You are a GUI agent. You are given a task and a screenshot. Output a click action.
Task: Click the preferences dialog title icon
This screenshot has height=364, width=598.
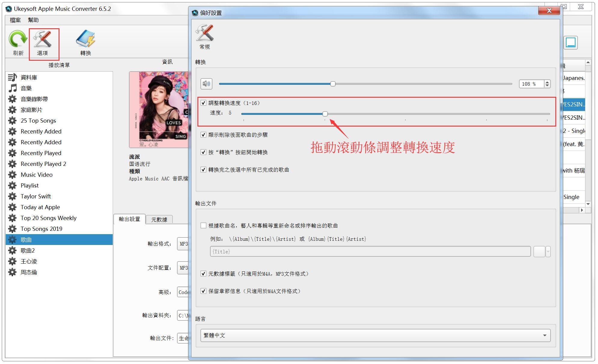tap(195, 13)
